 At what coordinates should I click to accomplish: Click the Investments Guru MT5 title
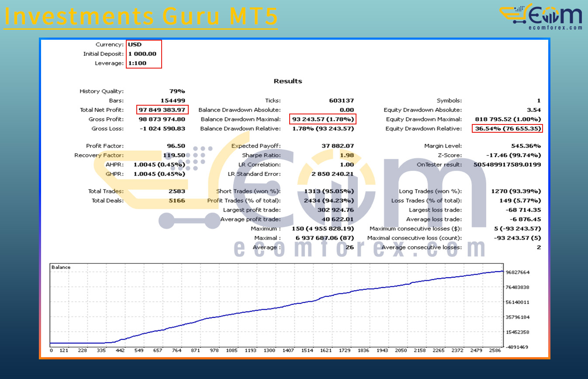[x=141, y=16]
